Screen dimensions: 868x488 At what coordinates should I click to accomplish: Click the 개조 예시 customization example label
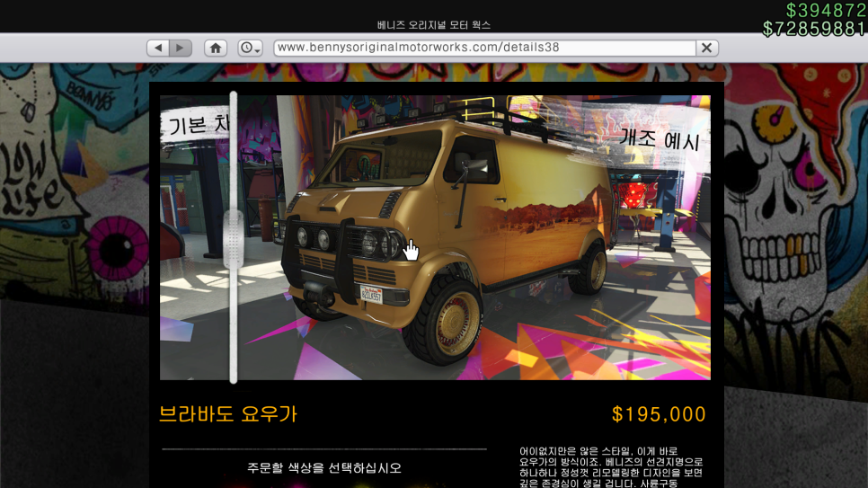click(x=660, y=139)
